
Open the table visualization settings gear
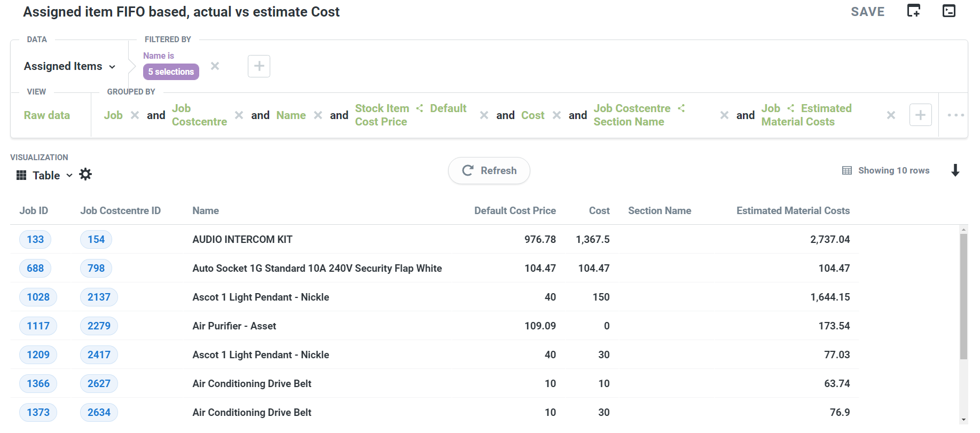pos(85,175)
